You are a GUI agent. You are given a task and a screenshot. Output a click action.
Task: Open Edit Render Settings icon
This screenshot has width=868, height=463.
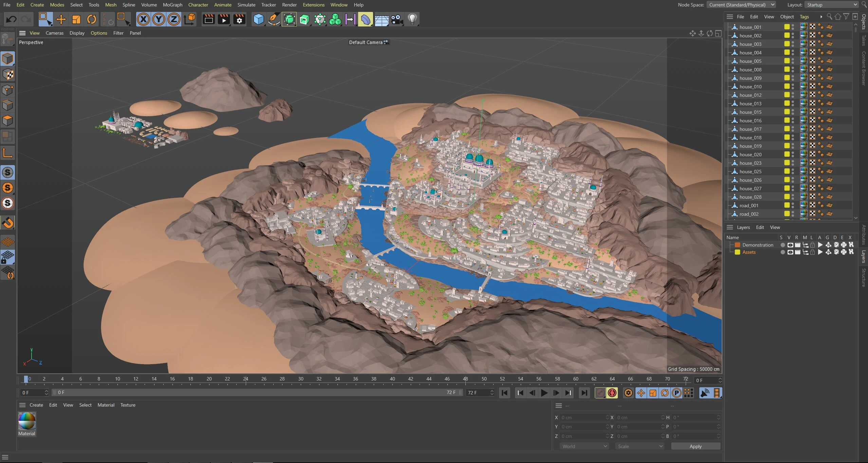coord(239,19)
